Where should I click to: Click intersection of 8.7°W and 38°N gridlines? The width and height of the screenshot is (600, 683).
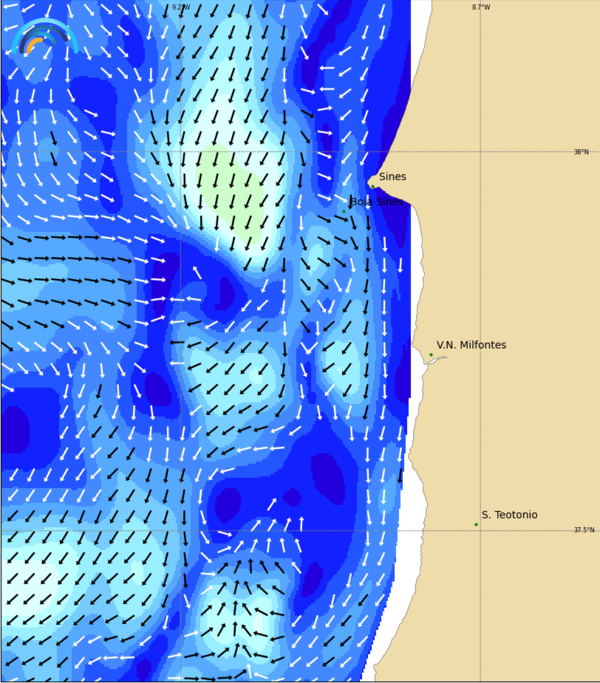(480, 152)
